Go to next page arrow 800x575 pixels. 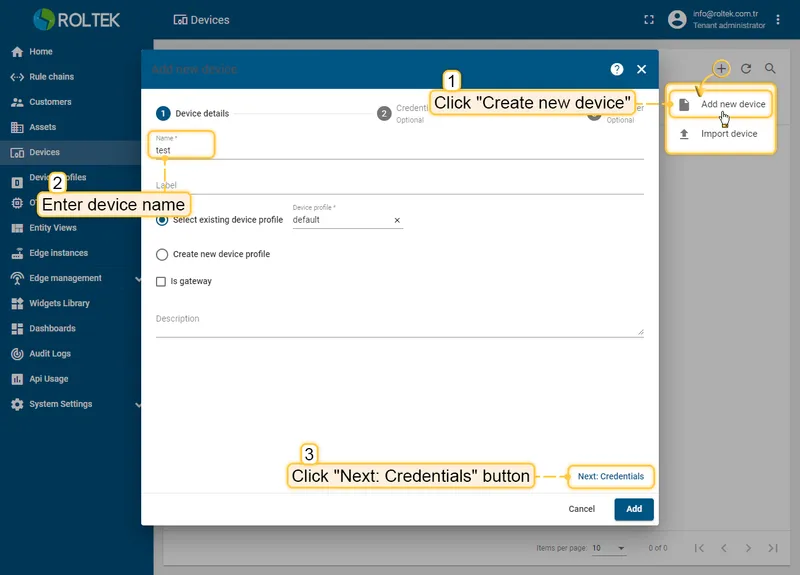pyautogui.click(x=748, y=548)
